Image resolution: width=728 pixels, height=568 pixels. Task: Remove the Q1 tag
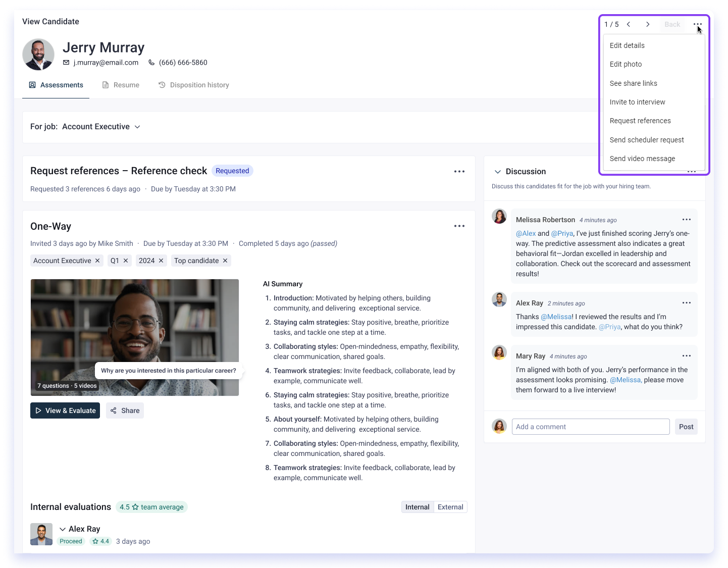[126, 261]
